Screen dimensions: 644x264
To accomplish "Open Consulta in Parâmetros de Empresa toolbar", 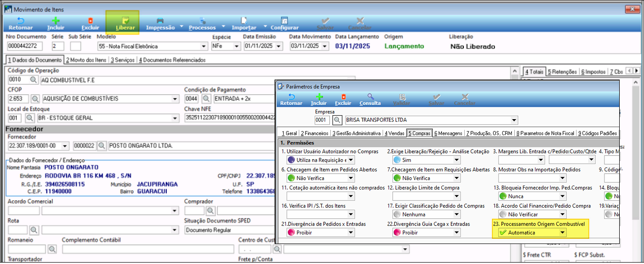I will (x=370, y=99).
